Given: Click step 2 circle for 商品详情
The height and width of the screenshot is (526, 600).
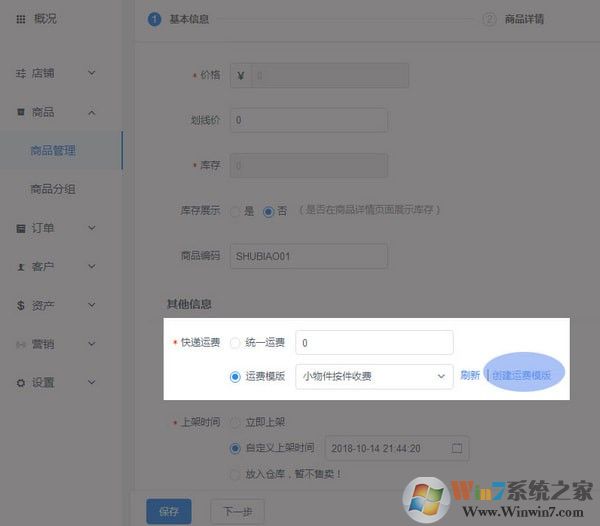Looking at the screenshot, I should 489,19.
